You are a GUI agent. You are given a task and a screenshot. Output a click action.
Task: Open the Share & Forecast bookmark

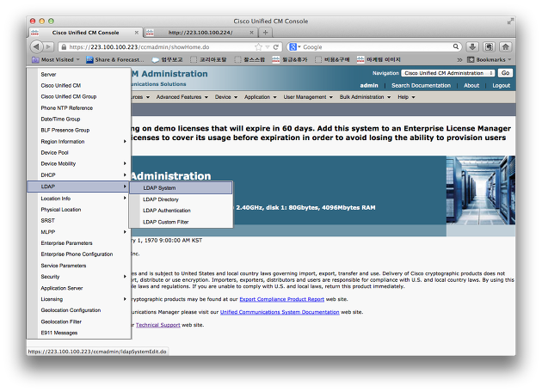pyautogui.click(x=115, y=60)
